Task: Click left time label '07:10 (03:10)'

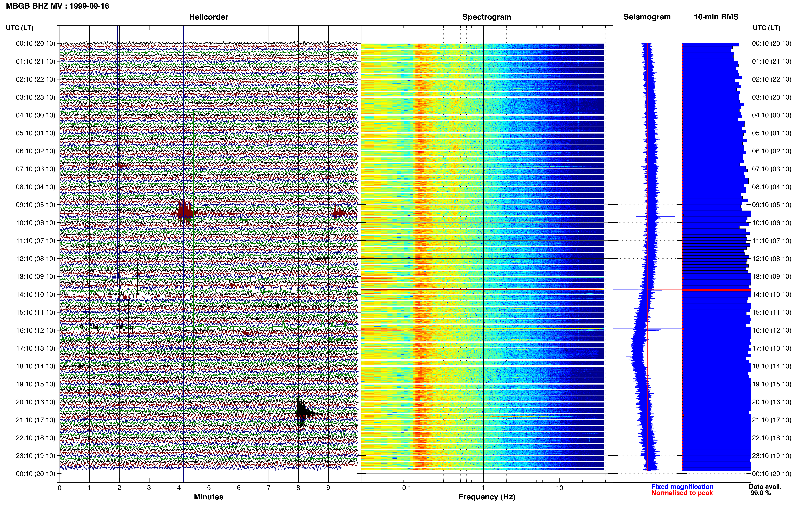Action: point(36,169)
